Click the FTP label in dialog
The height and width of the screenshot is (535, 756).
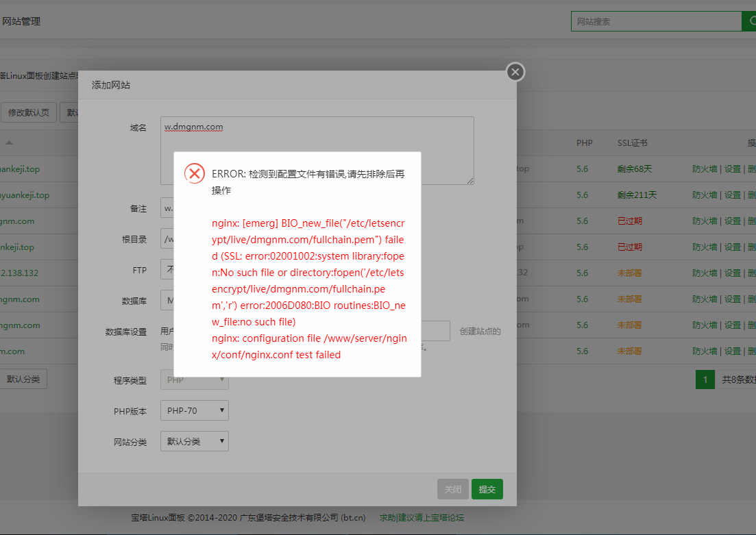point(139,271)
